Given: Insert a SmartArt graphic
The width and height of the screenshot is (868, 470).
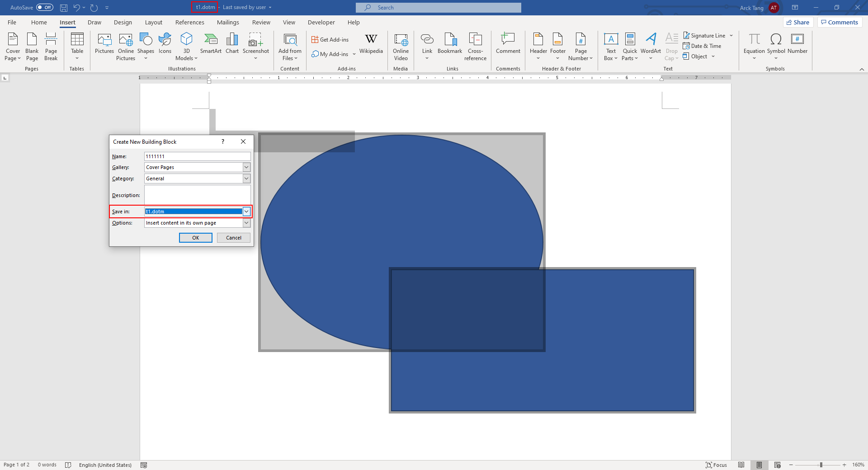Looking at the screenshot, I should [x=211, y=44].
